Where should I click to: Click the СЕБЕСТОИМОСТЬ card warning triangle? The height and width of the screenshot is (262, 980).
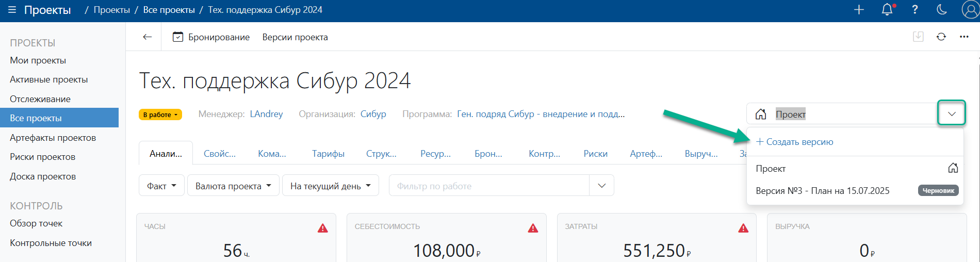(x=533, y=228)
